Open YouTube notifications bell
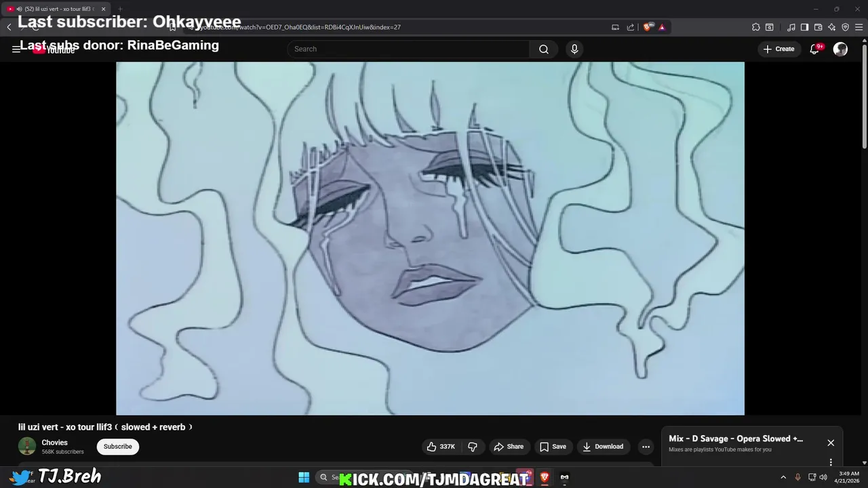Viewport: 868px width, 488px height. pos(814,49)
